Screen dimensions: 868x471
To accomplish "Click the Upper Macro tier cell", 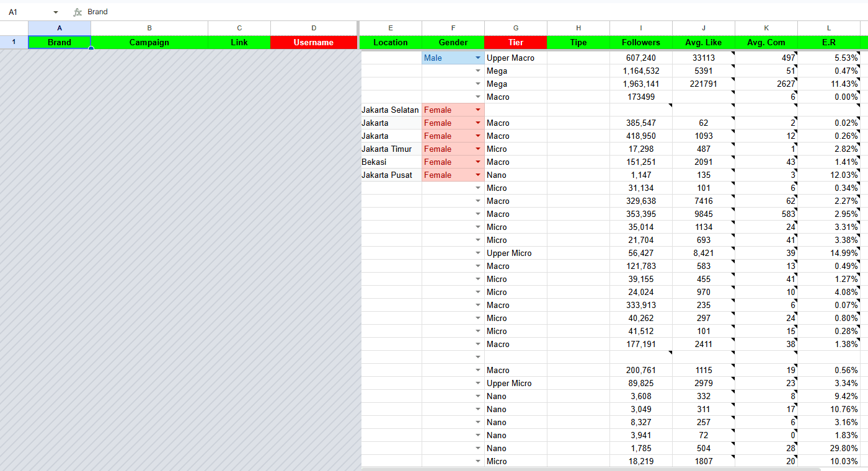I will [x=516, y=58].
